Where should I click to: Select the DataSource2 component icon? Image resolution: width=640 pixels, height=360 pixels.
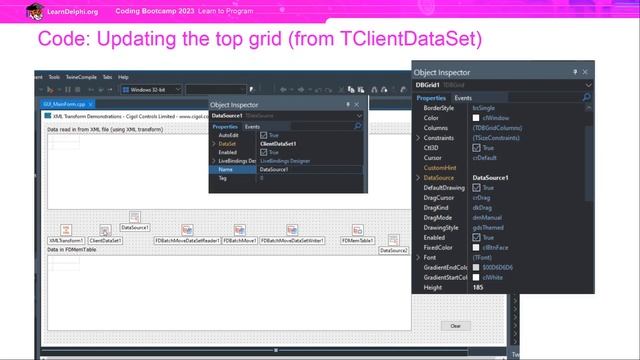tap(393, 240)
